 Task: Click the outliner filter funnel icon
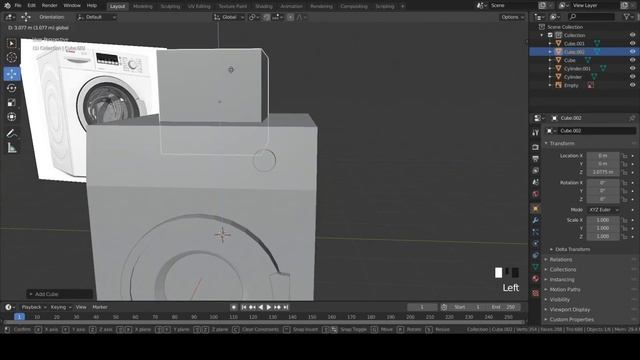tap(626, 17)
